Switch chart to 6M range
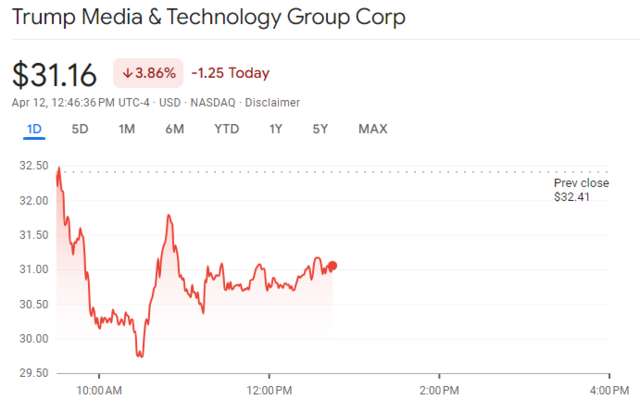The image size is (640, 412). 175,129
